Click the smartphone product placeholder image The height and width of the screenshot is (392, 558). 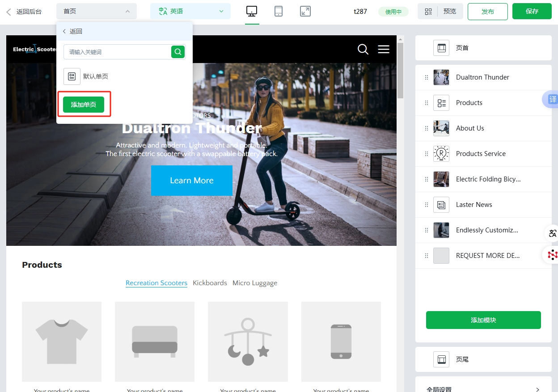click(x=341, y=341)
